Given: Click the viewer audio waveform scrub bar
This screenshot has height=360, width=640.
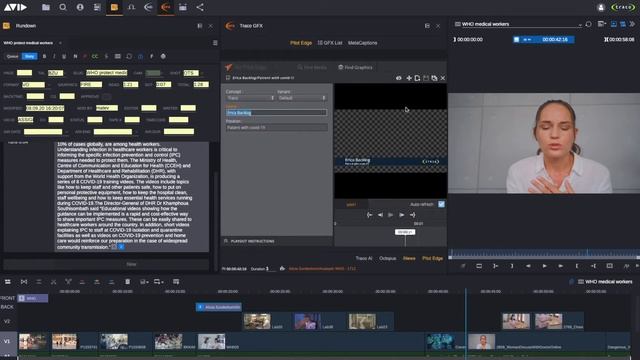Looking at the screenshot, I should pos(544,253).
